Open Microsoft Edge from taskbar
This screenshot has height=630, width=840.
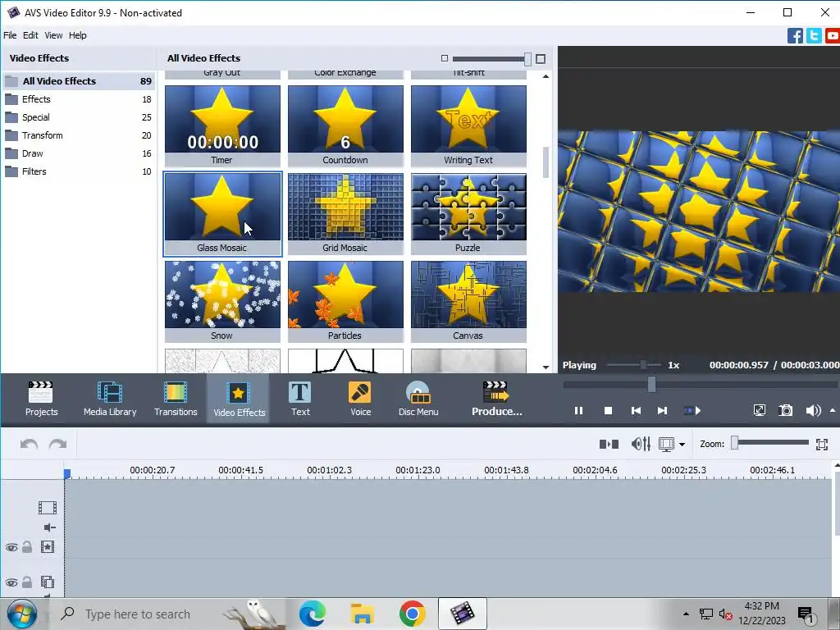pyautogui.click(x=312, y=614)
